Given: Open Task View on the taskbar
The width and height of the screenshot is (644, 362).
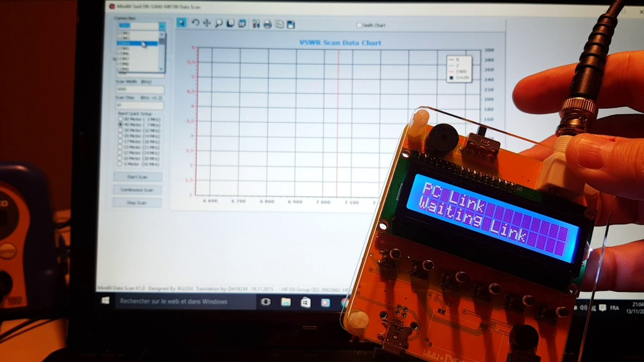Looking at the screenshot, I should tap(266, 302).
